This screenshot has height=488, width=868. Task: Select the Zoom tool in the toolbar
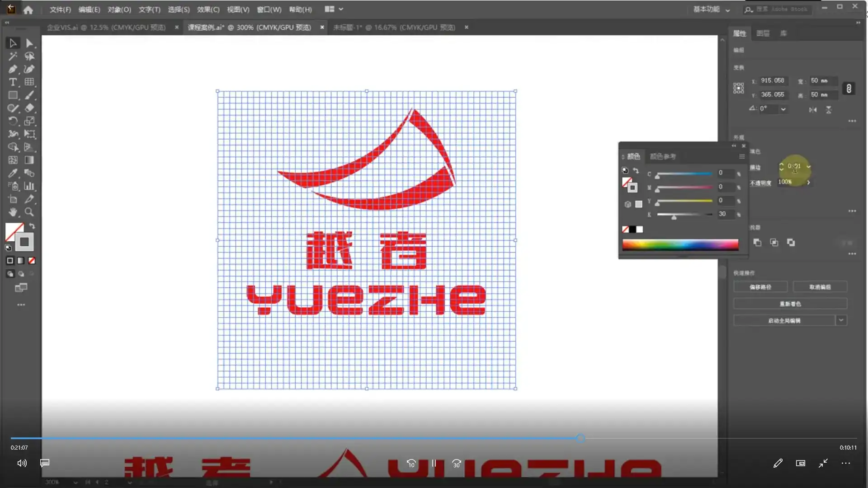pos(29,212)
